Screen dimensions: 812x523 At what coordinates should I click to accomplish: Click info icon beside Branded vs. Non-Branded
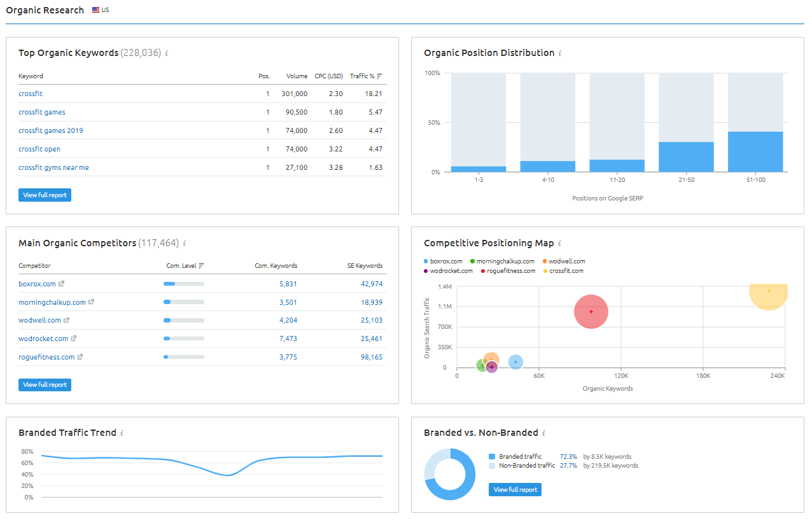[543, 433]
